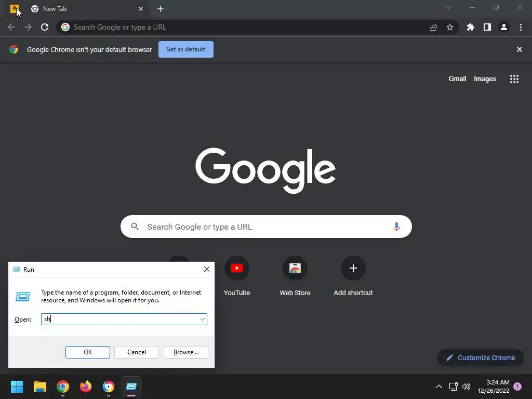
Task: Open the Chrome profile avatar
Action: click(504, 27)
